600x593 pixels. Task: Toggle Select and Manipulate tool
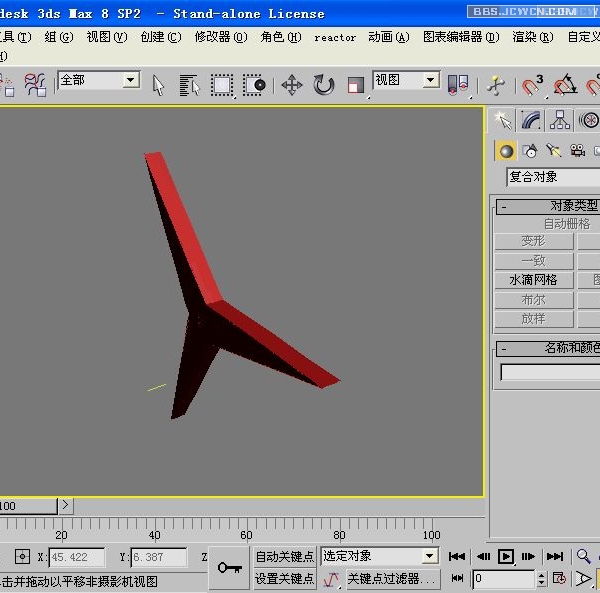point(496,85)
